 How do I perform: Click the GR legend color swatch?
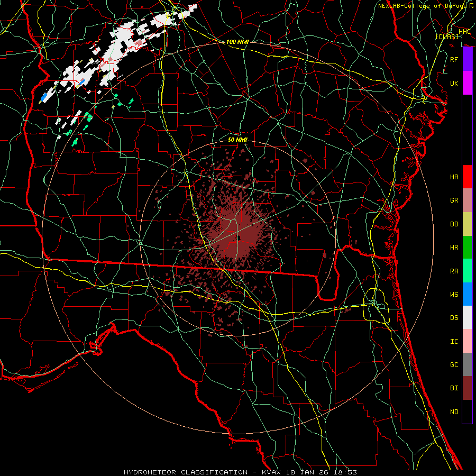pos(467,200)
